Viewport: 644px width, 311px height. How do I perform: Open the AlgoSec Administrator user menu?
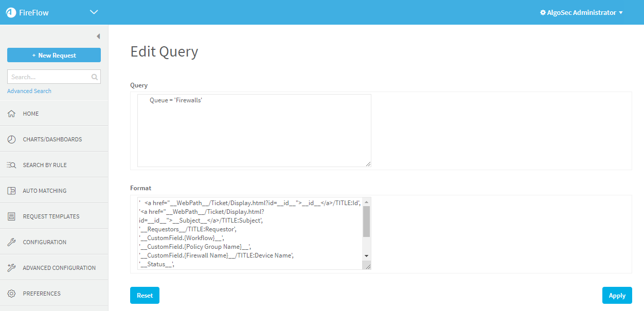[581, 12]
